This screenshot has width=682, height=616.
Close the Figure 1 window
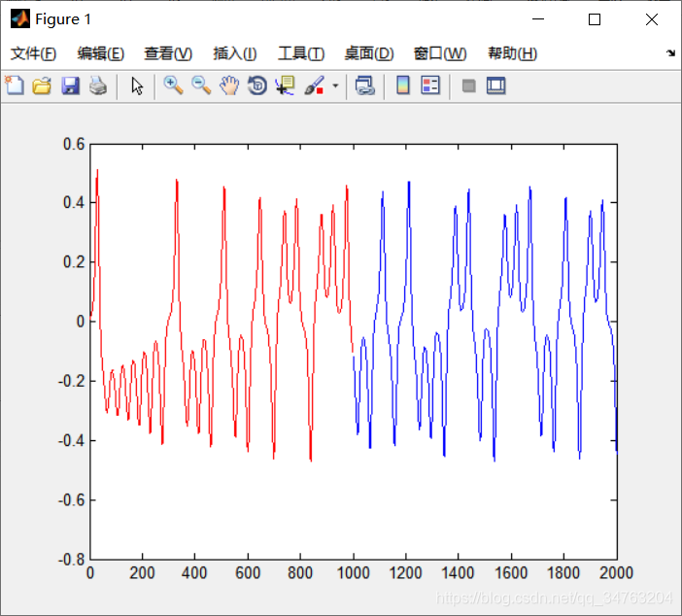point(652,19)
